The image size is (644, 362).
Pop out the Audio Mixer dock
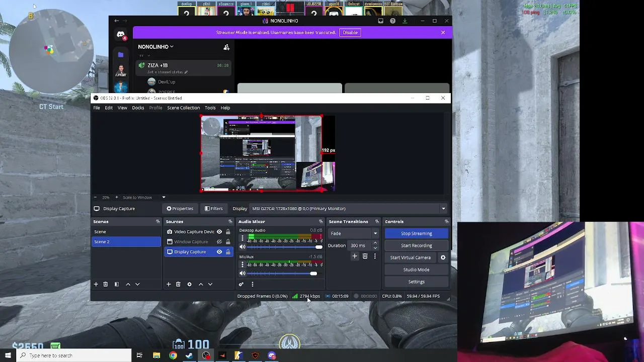point(321,222)
